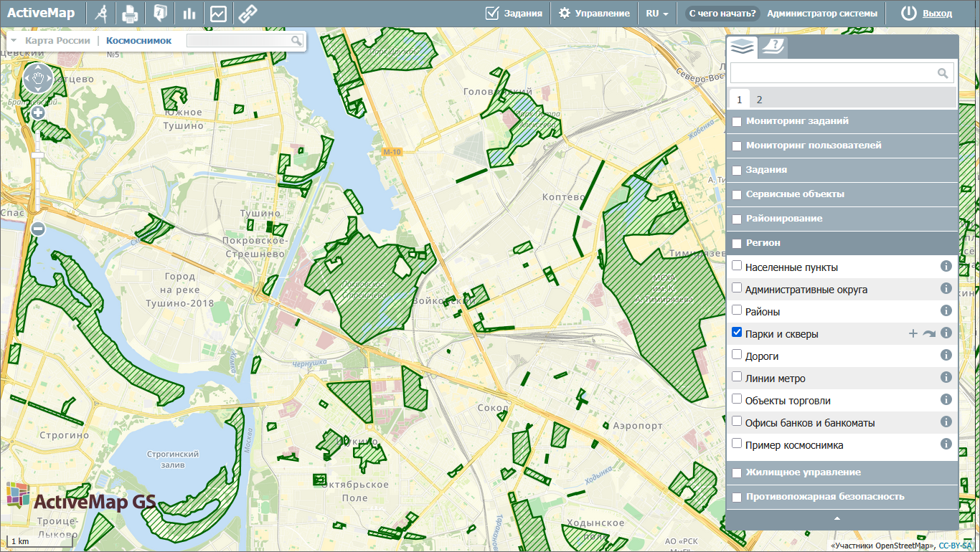
Task: Open the Управление menu
Action: pyautogui.click(x=594, y=14)
